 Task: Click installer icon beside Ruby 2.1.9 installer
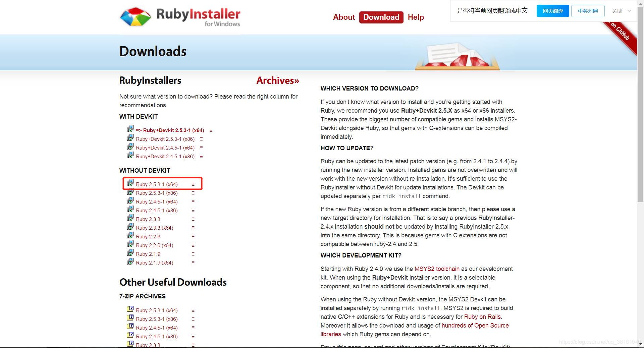coord(130,253)
